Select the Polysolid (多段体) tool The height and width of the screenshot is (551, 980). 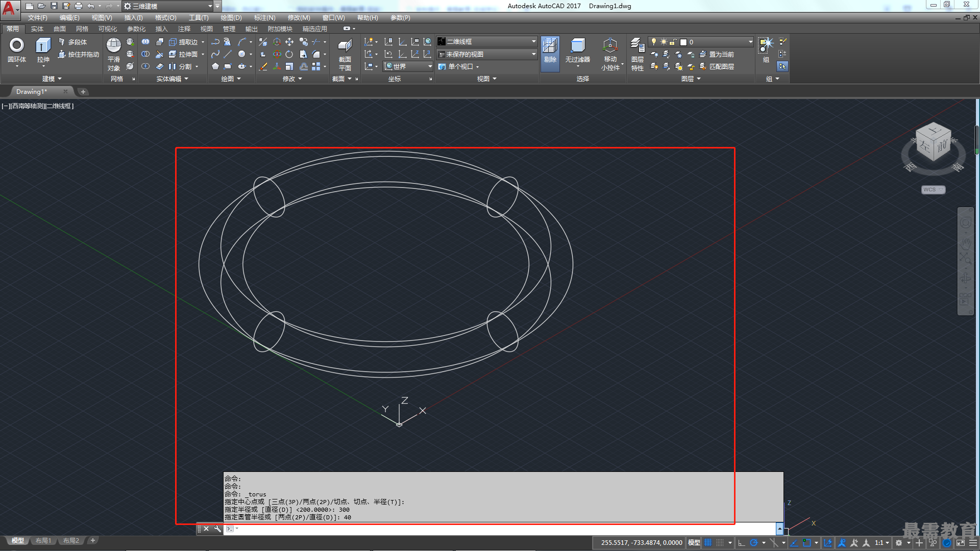tap(72, 42)
